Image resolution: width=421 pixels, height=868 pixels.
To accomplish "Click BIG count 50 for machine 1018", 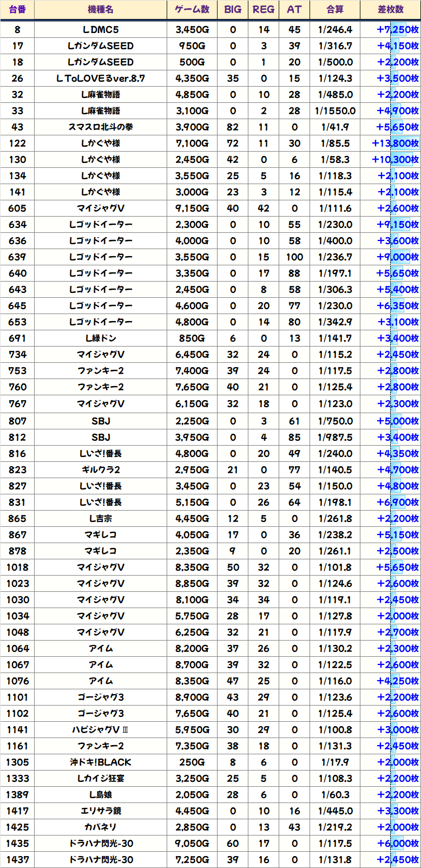I will tap(233, 567).
